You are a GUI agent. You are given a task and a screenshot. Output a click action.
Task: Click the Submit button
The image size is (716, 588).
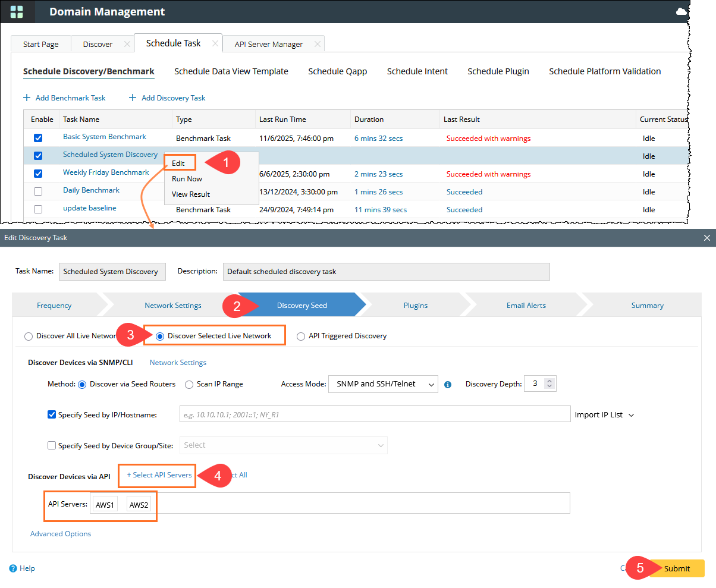tap(677, 568)
